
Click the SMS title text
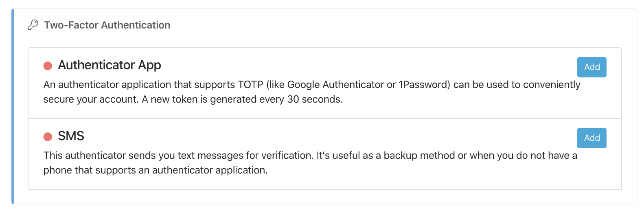71,136
